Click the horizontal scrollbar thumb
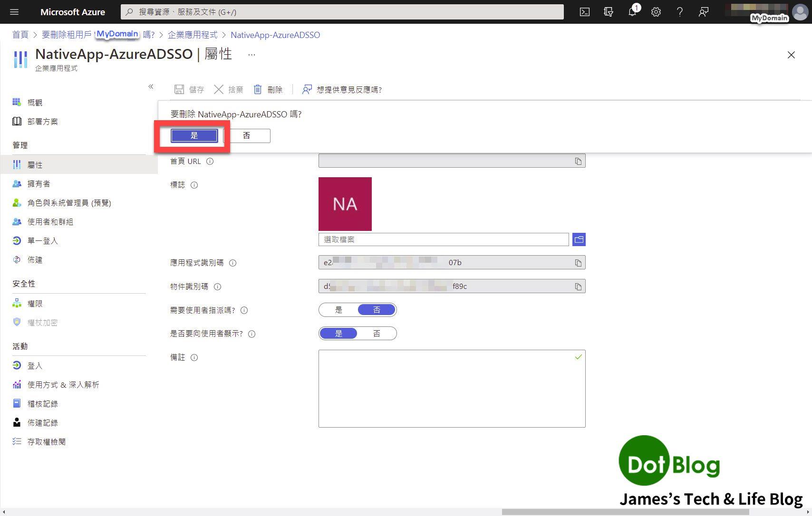The image size is (812, 516). click(x=626, y=512)
